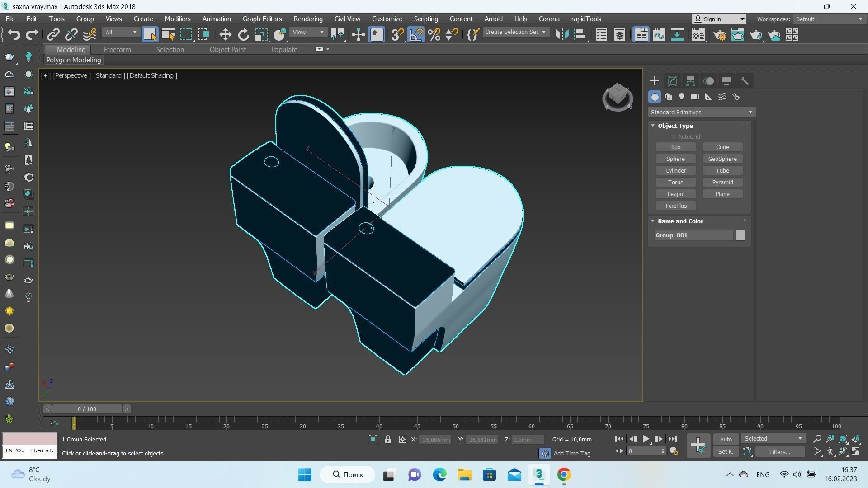This screenshot has width=868, height=488.
Task: Activate the Select and Rotate tool
Action: point(243,35)
